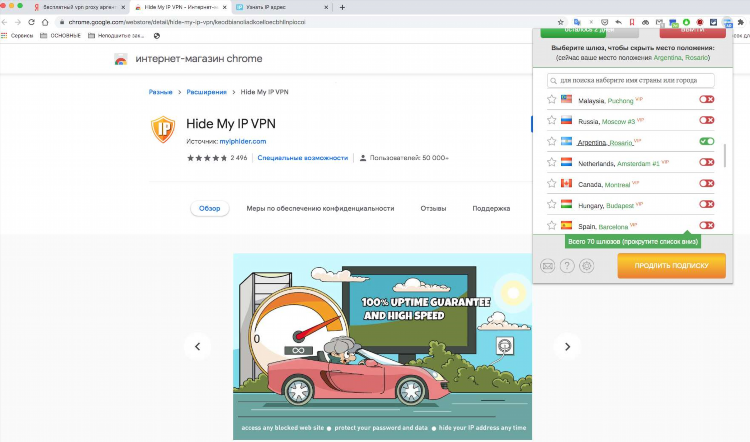Open the mail checker extension icon

point(659,22)
